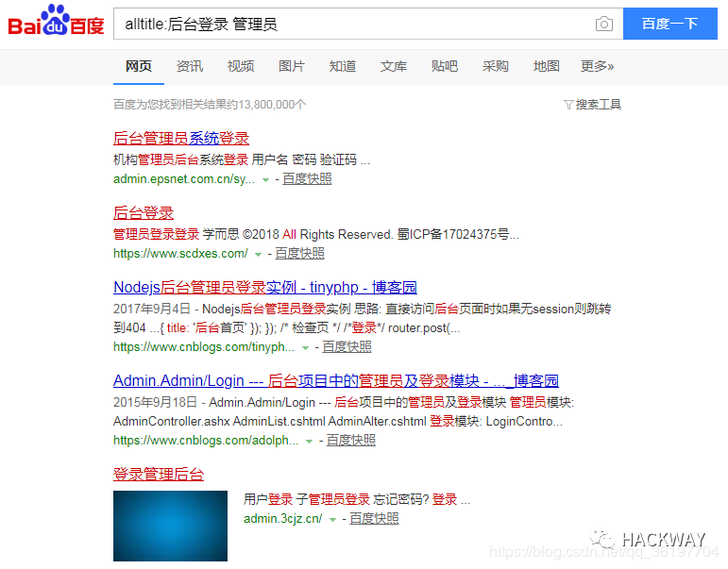Switch to the 视频 tab

pyautogui.click(x=241, y=66)
